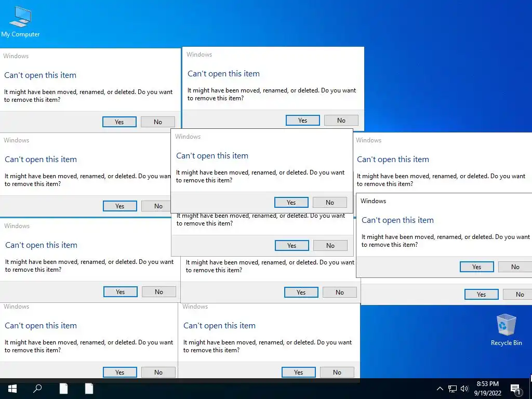Click Yes in the dialog directly under My Computer
Screen dimensions: 532x399
119,122
